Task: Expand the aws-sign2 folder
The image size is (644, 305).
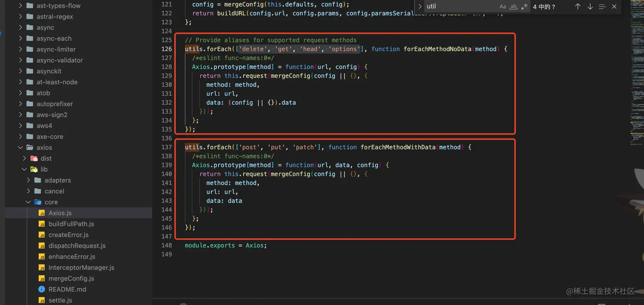Action: 20,115
